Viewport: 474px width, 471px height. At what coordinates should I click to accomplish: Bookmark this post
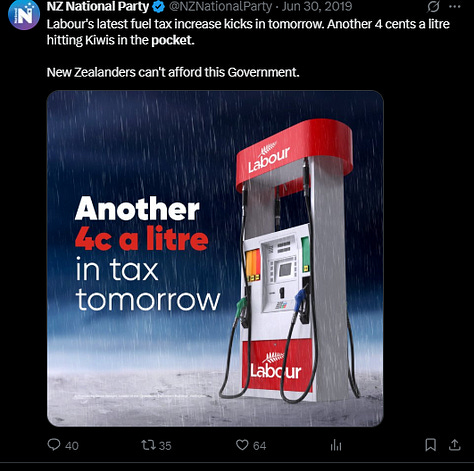point(430,445)
